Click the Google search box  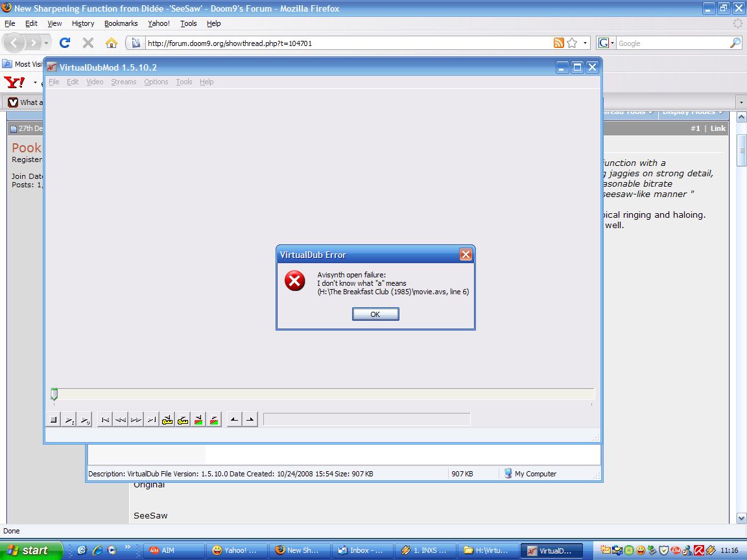pos(672,43)
